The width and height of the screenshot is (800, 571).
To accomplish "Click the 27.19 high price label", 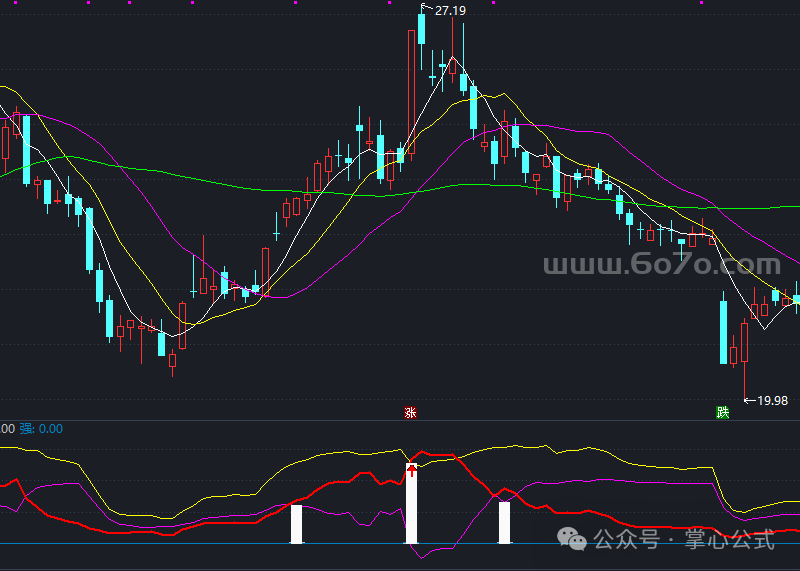I will 451,10.
